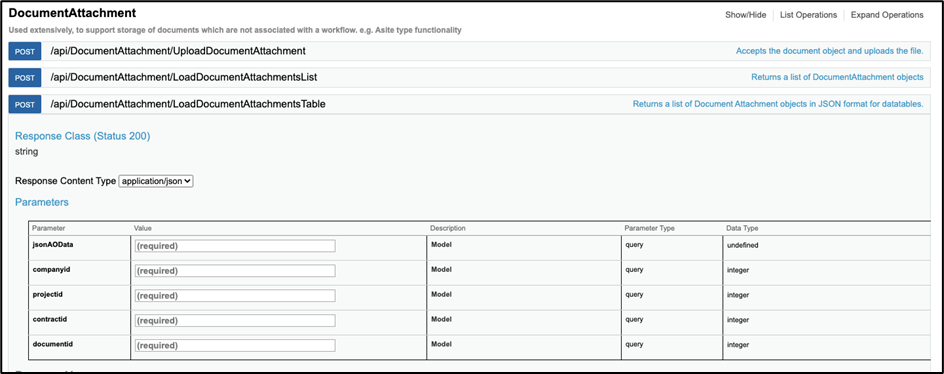Click the companyid parameter name
Viewport: 944px width, 374px height.
tap(51, 269)
